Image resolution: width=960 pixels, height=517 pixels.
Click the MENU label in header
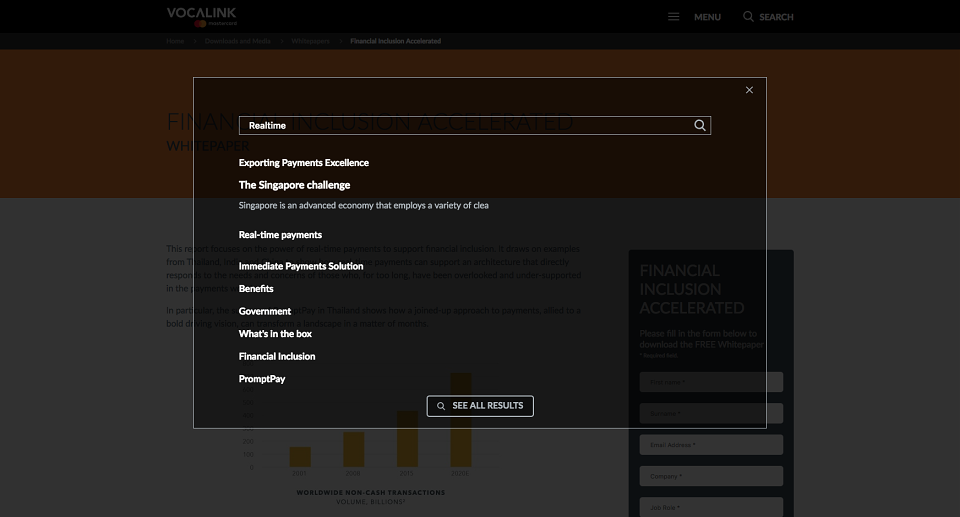707,17
